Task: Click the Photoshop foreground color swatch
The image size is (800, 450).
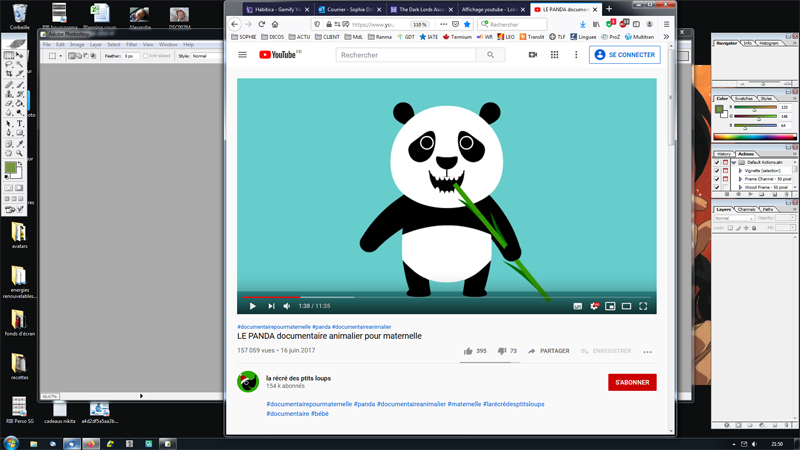Action: point(10,169)
